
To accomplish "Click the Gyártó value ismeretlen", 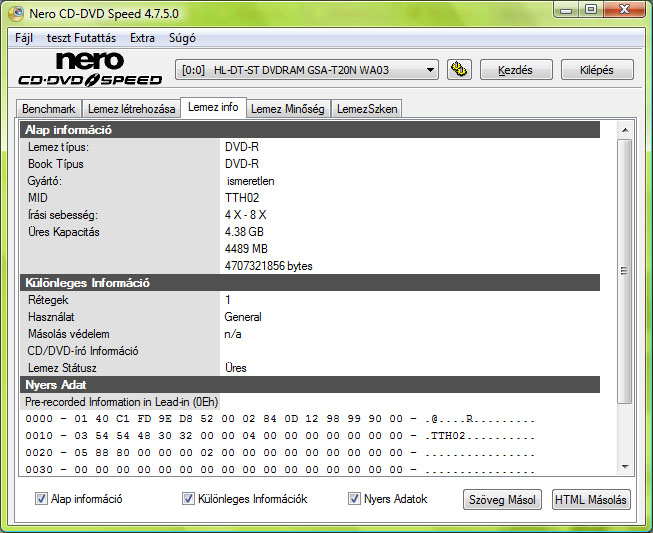I will (x=251, y=181).
